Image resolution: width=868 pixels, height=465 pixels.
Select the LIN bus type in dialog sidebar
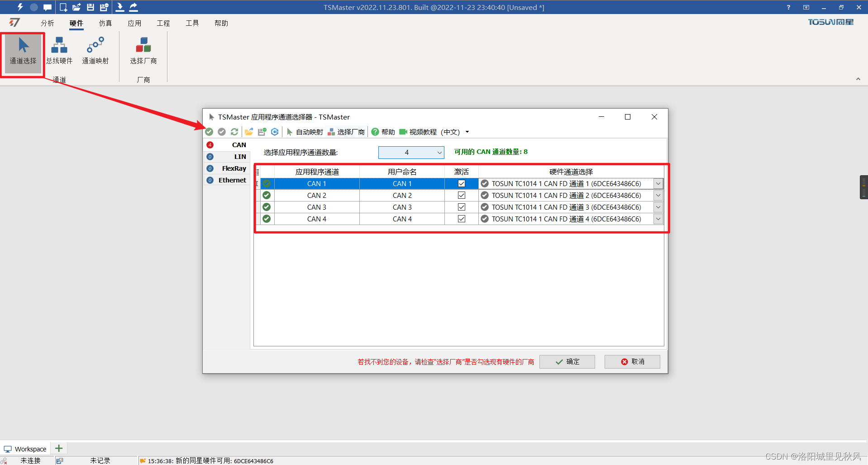[x=227, y=157]
